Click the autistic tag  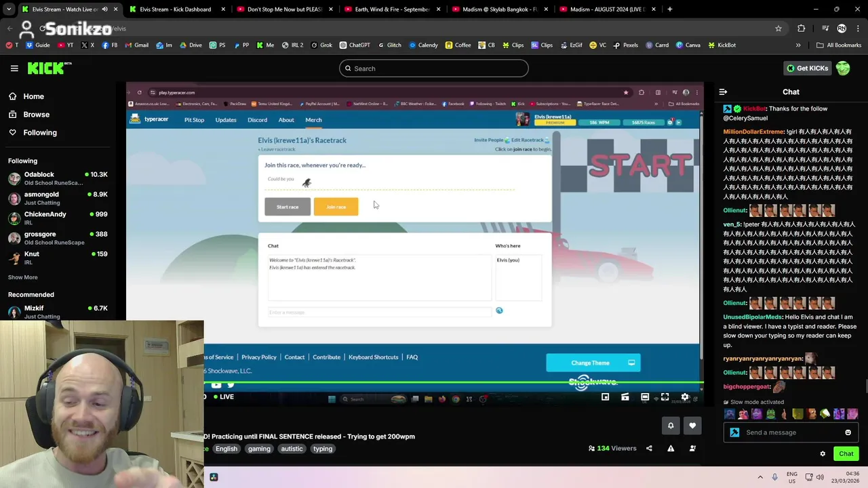click(292, 449)
